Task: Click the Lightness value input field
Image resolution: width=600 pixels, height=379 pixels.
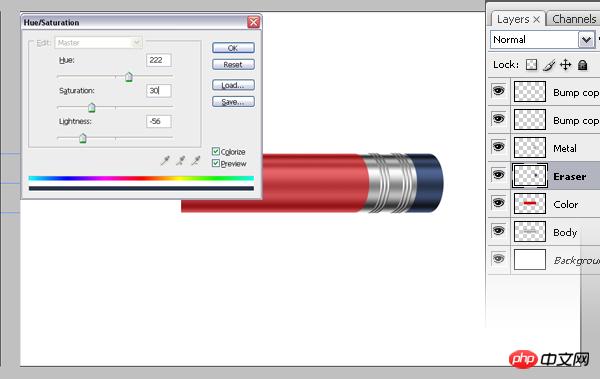Action: tap(158, 121)
